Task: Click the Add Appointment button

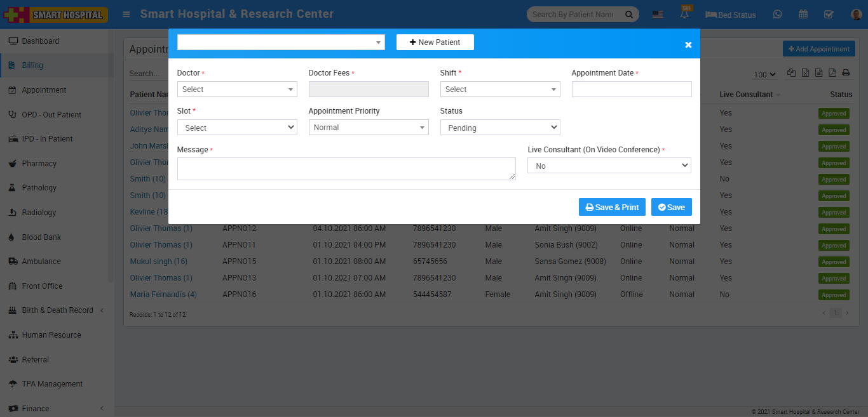Action: pyautogui.click(x=819, y=49)
